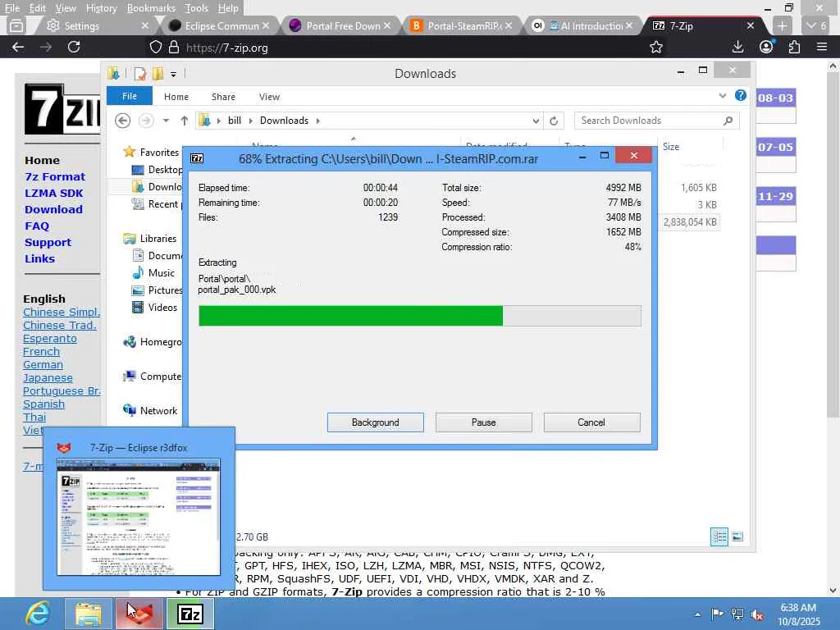The image size is (840, 630).
Task: Open the browser account icon
Action: click(x=766, y=47)
